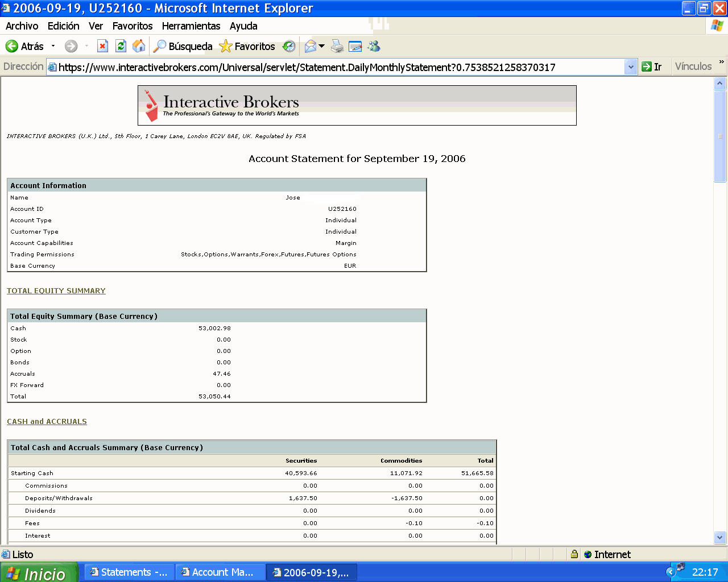The height and width of the screenshot is (582, 728).
Task: Open the Búsqueda search pane
Action: tap(183, 47)
